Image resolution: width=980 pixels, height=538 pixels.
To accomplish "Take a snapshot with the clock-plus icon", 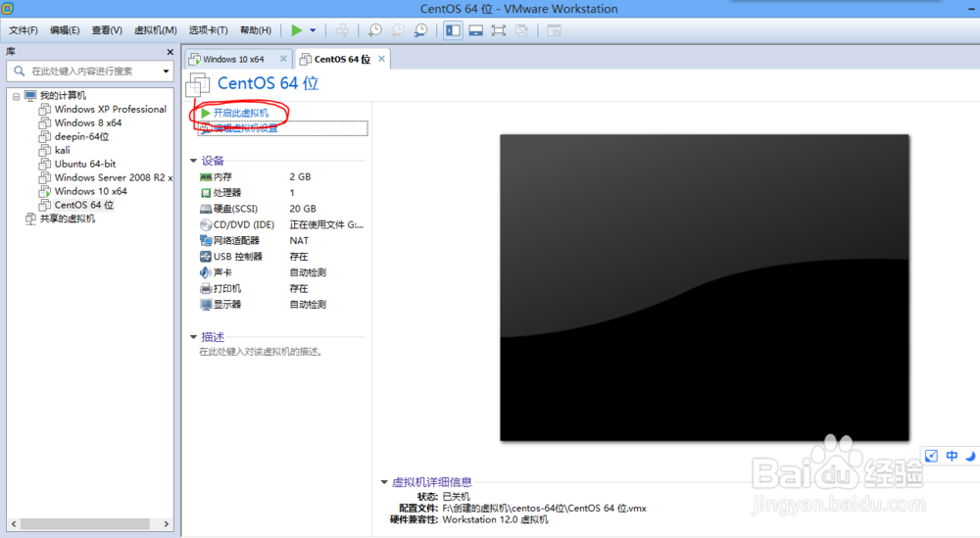I will click(x=374, y=30).
